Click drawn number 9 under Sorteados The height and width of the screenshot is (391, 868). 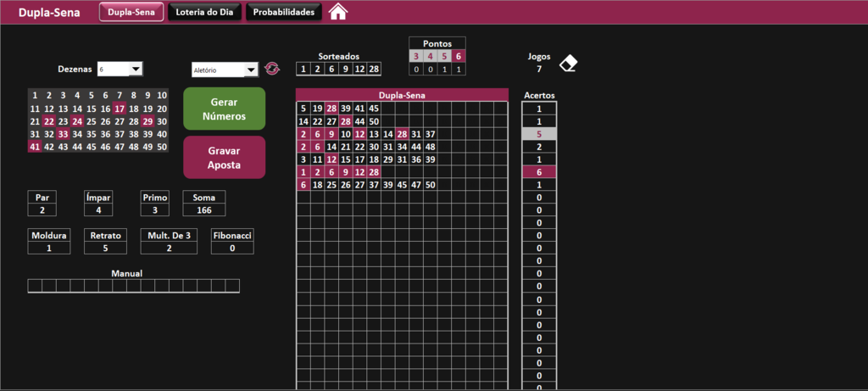346,70
